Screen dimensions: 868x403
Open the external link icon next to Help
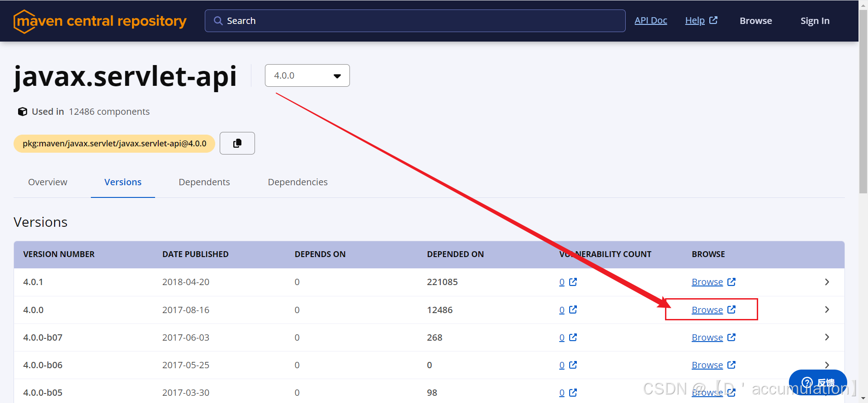tap(713, 20)
